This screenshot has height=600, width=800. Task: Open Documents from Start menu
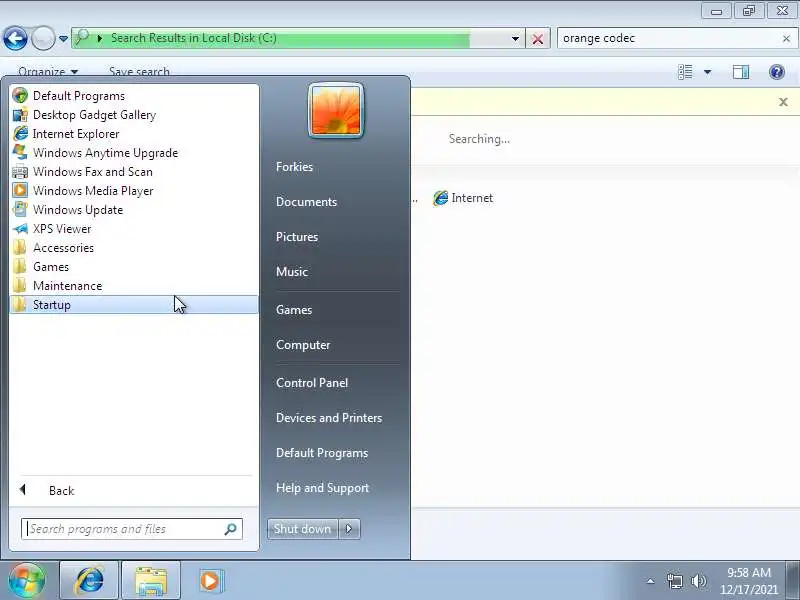click(306, 202)
